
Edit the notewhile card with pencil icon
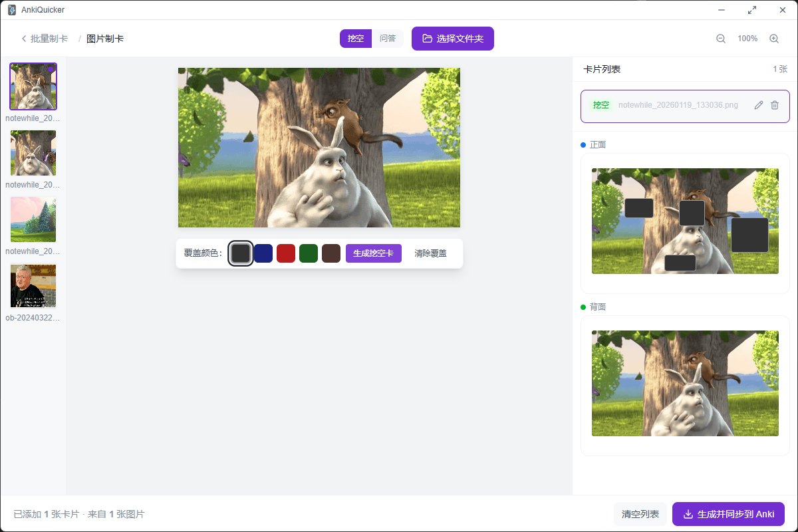coord(759,105)
